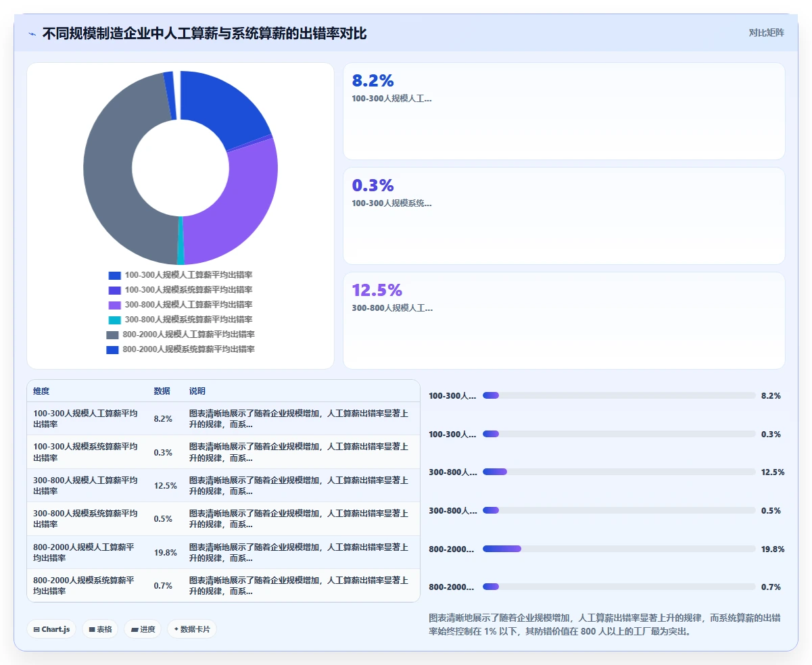Select table row 100-300人规模系统算薪平均出错率

point(223,452)
